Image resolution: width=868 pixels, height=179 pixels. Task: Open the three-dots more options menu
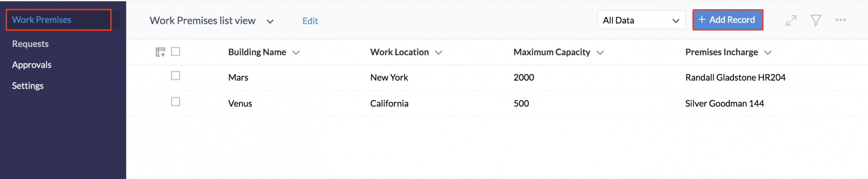pos(840,20)
